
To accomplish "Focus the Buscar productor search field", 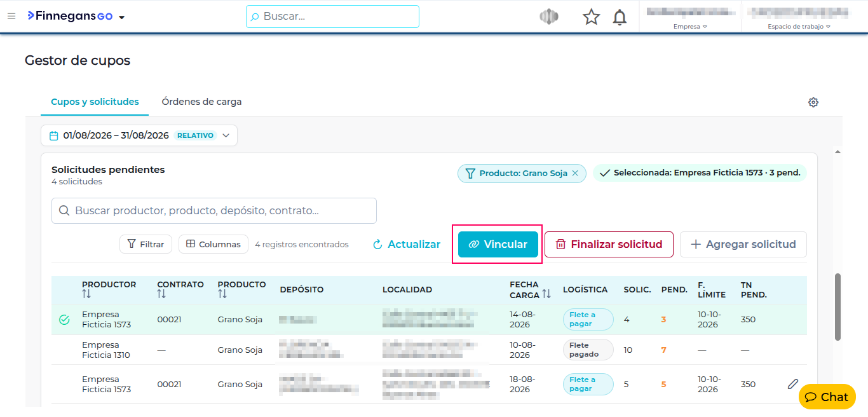I will tap(214, 210).
